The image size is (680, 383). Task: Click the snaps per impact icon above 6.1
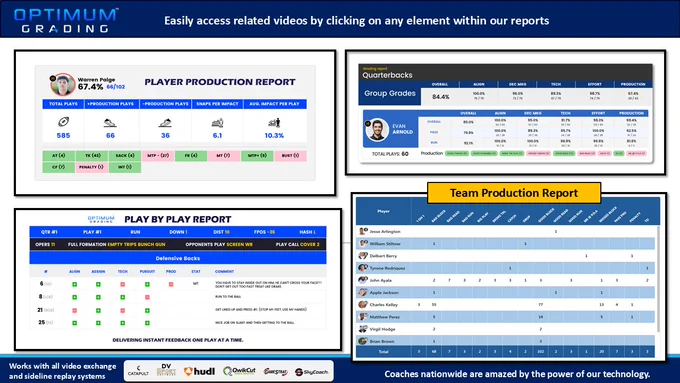[217, 123]
